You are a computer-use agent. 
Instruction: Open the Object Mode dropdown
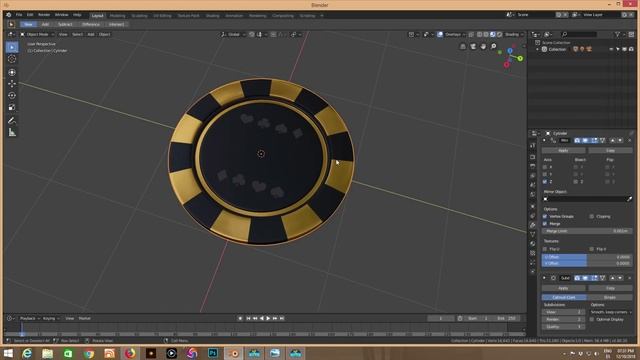point(37,35)
